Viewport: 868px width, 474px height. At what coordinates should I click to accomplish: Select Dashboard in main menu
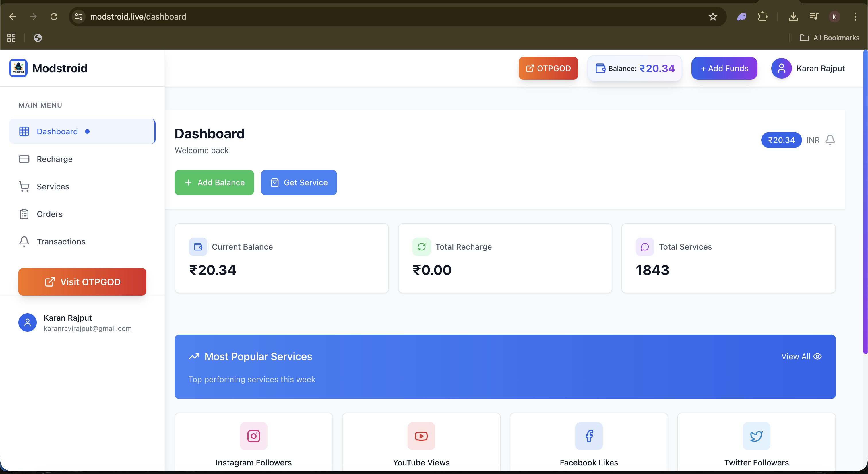coord(82,131)
